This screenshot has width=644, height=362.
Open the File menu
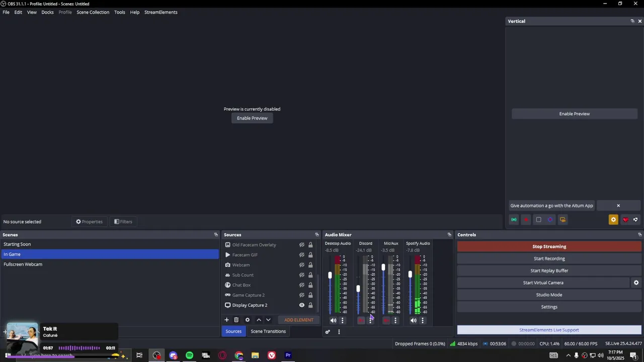(6, 12)
